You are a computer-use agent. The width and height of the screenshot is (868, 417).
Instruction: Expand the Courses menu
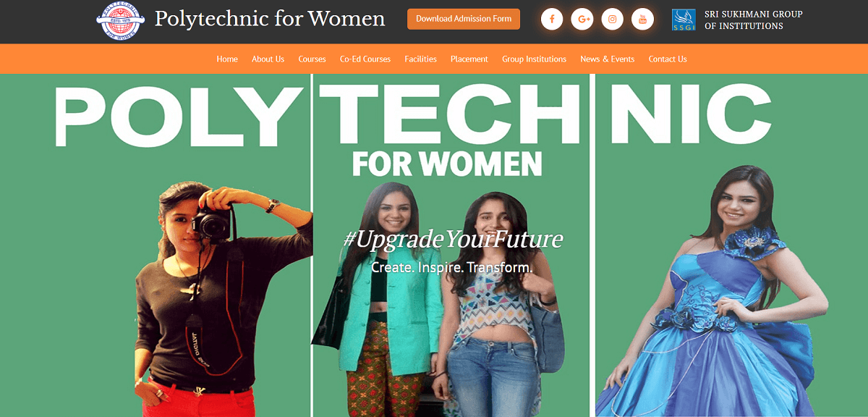[x=312, y=59]
